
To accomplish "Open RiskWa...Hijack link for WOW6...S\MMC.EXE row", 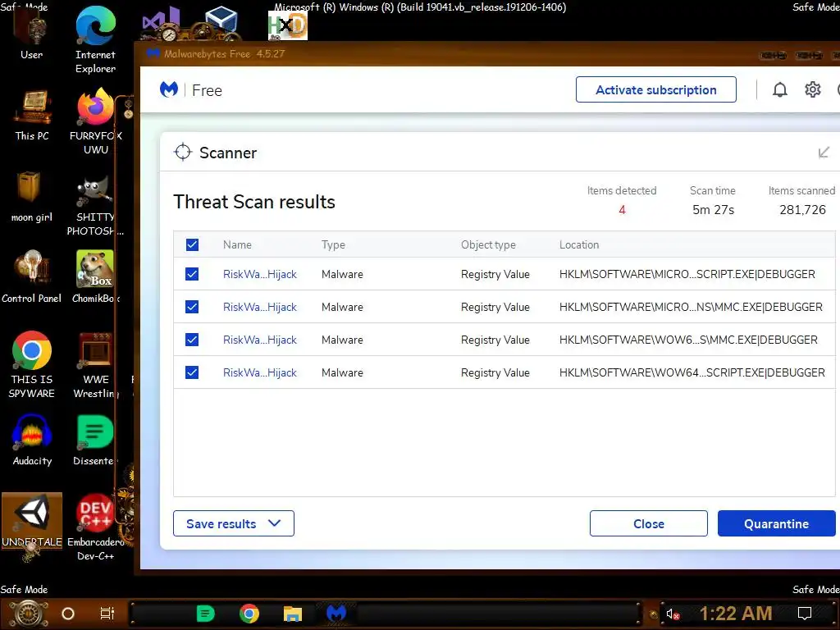I will (x=260, y=340).
